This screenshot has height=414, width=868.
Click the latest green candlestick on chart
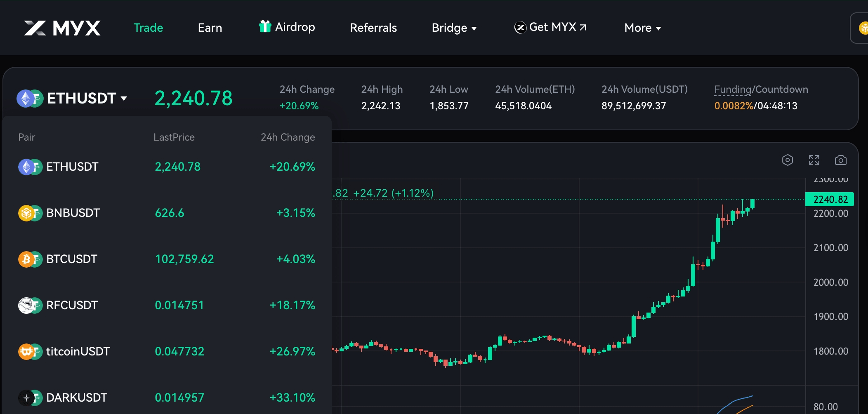tap(752, 204)
